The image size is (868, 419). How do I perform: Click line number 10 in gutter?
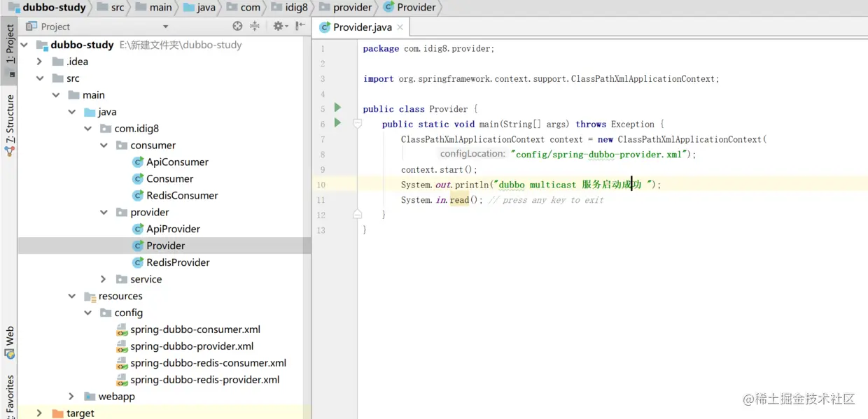321,185
